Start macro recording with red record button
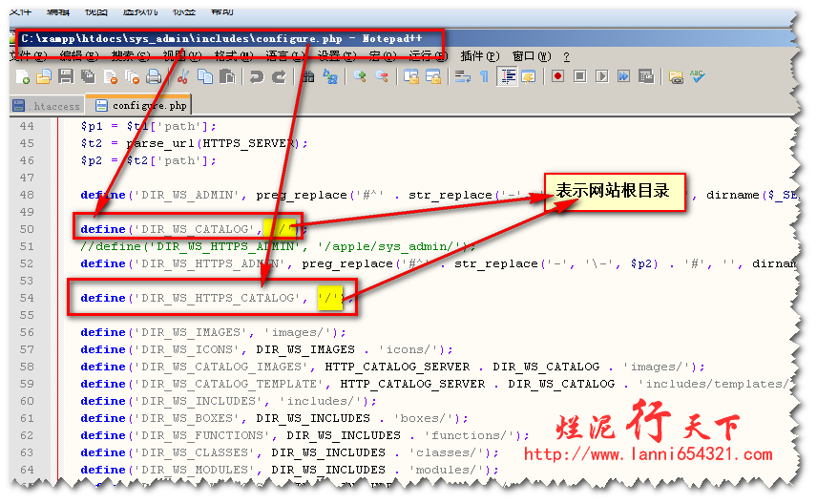Viewport: 817px width, 504px height. coord(557,77)
